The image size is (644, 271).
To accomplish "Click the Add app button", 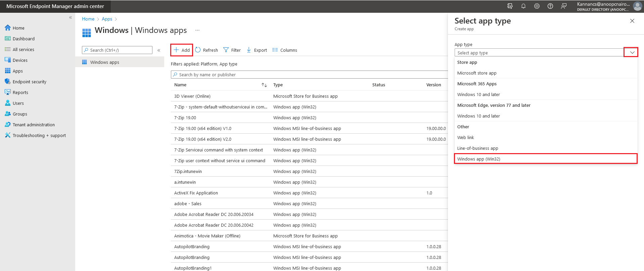I will coord(182,50).
